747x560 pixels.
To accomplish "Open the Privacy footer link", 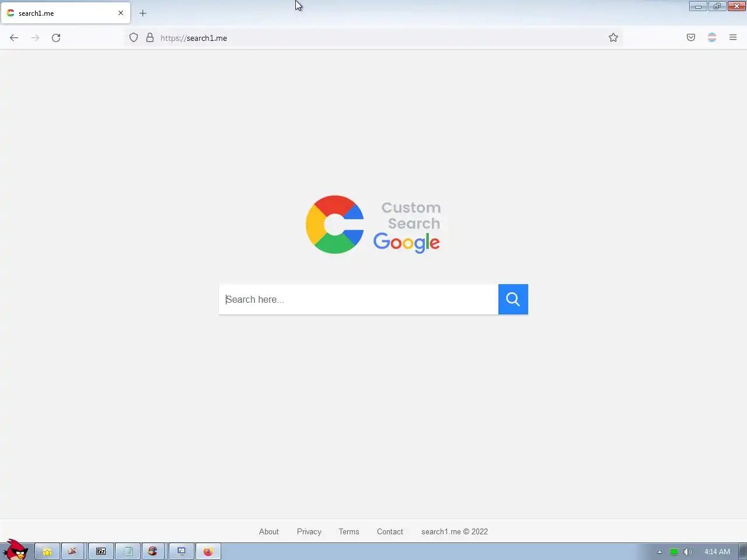I will click(x=309, y=531).
